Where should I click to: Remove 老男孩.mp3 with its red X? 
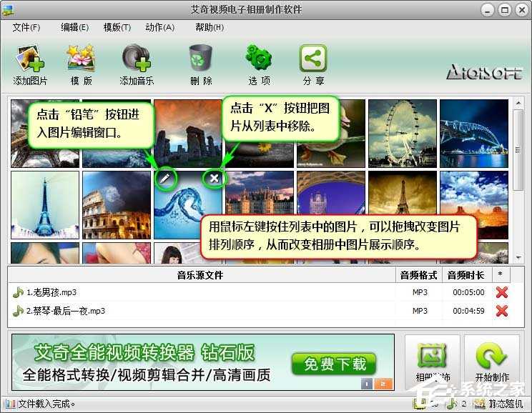click(501, 292)
